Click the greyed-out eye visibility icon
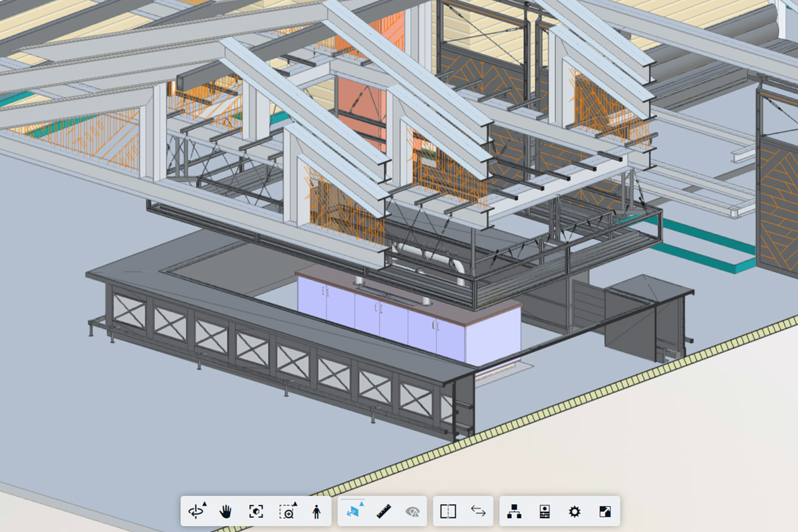This screenshot has height=532, width=798. coord(413,511)
